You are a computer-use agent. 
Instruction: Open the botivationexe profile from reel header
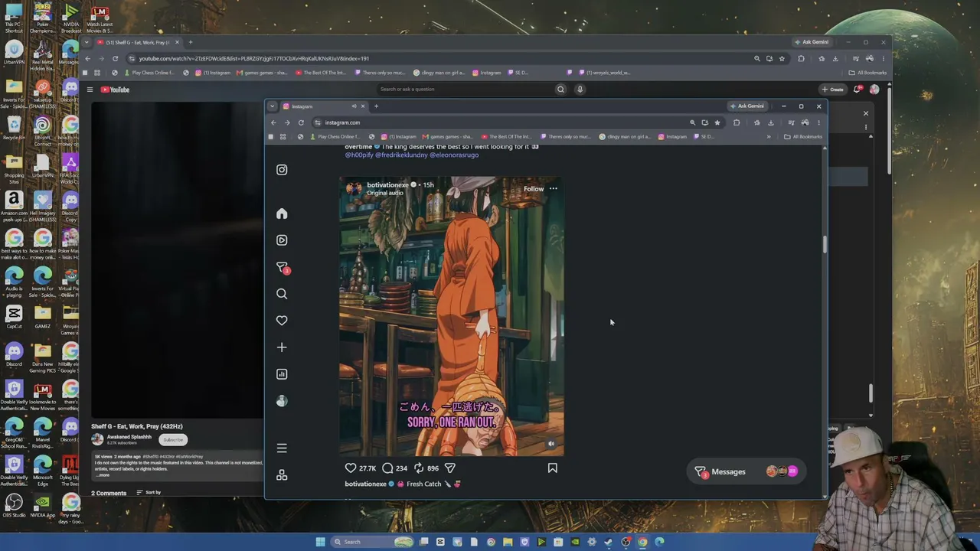387,184
